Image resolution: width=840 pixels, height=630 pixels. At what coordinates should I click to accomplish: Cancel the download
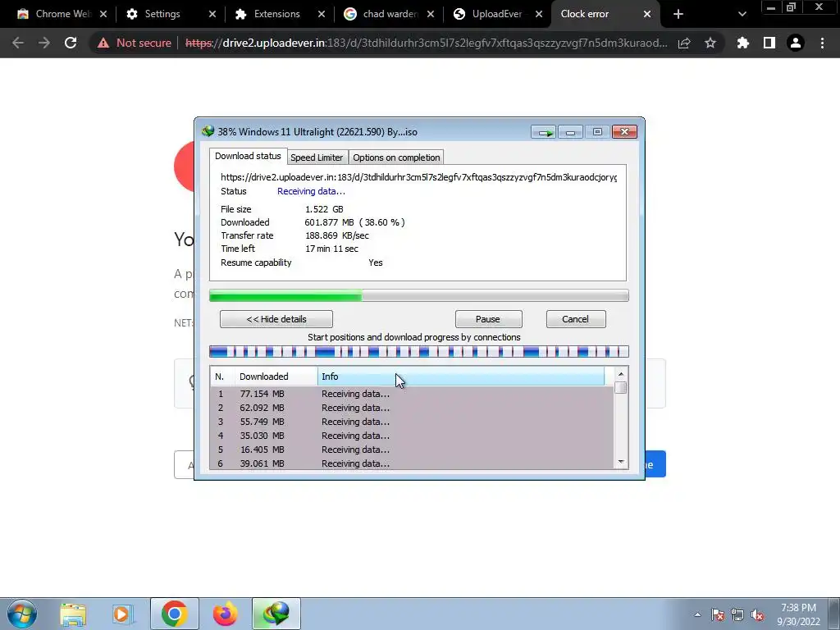point(576,319)
